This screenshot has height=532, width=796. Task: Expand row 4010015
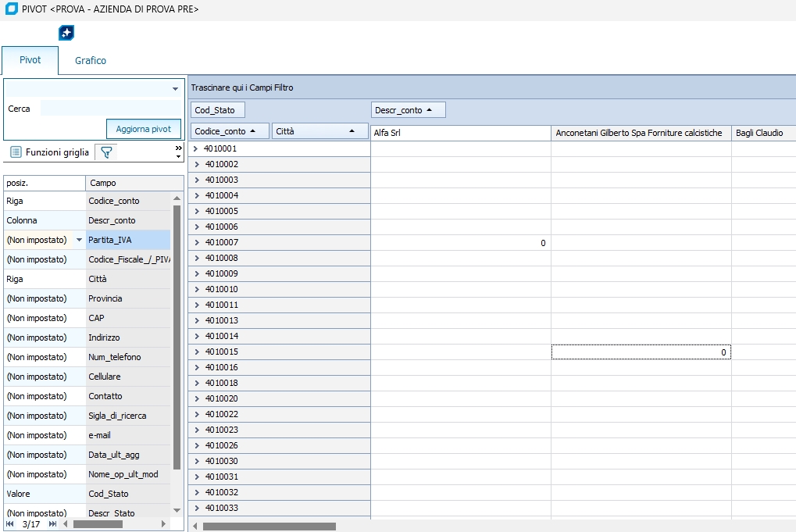[x=196, y=352]
